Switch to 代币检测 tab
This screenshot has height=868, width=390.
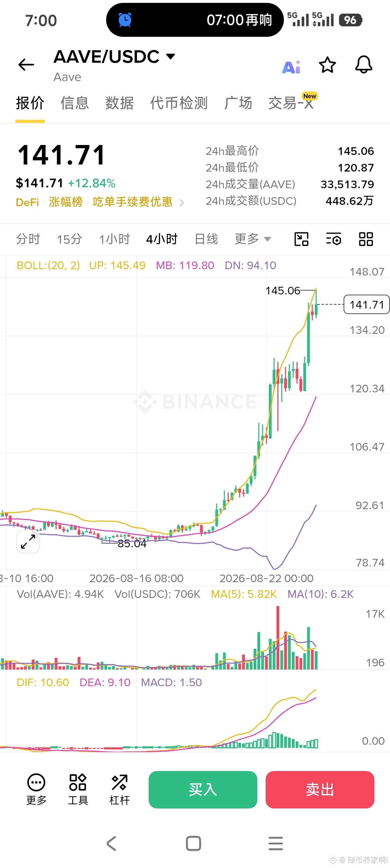(x=179, y=103)
